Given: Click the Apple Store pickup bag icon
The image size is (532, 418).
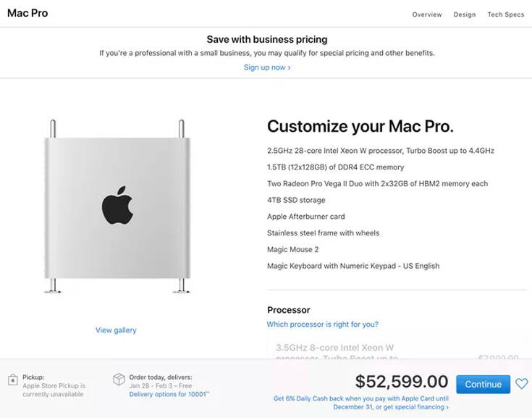Looking at the screenshot, I should pyautogui.click(x=13, y=380).
